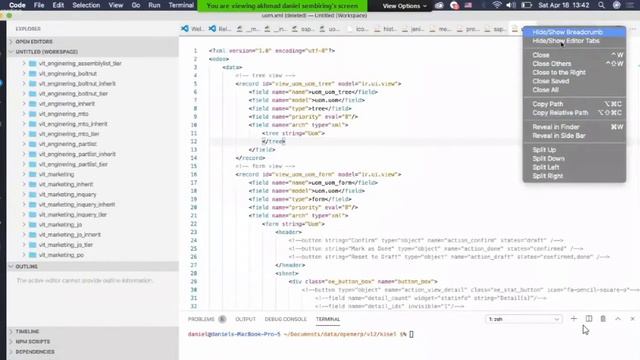The height and width of the screenshot is (360, 640).
Task: Choose Split Left in the context menu
Action: [x=574, y=167]
